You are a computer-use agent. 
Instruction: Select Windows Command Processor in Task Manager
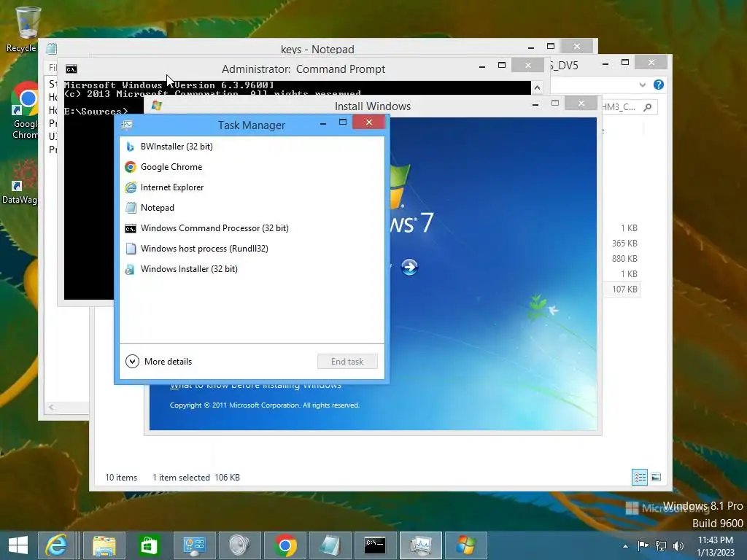point(252,228)
